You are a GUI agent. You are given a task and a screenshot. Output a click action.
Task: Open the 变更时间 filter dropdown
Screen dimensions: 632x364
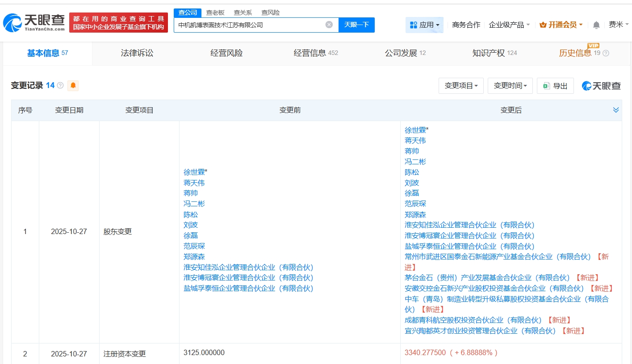[x=510, y=86]
